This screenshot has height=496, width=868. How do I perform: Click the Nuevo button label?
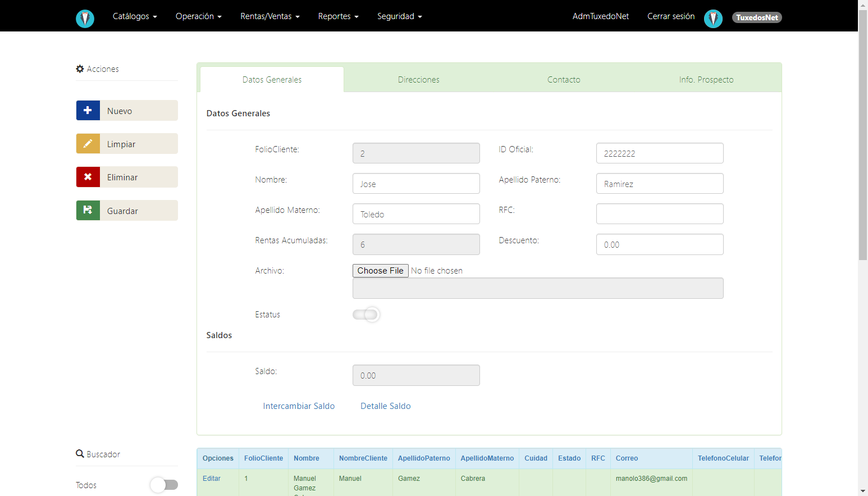(x=120, y=111)
